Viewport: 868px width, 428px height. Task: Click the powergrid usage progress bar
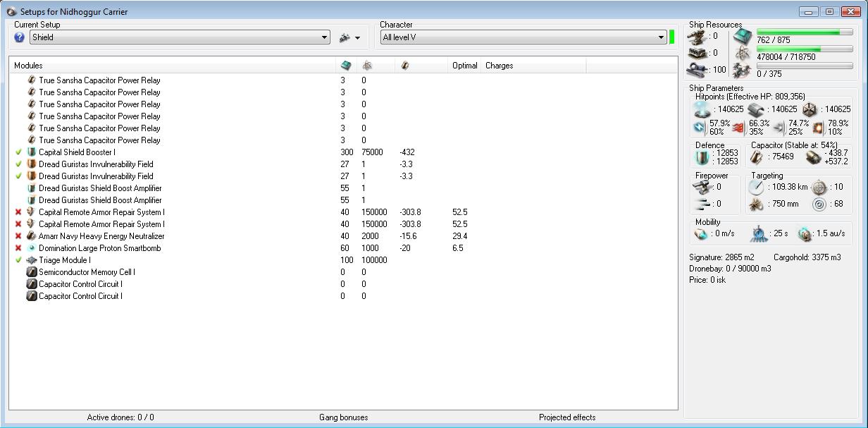(x=805, y=49)
